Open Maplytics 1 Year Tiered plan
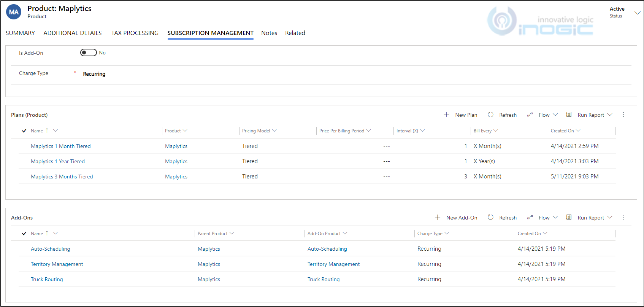The height and width of the screenshot is (307, 644). click(58, 161)
